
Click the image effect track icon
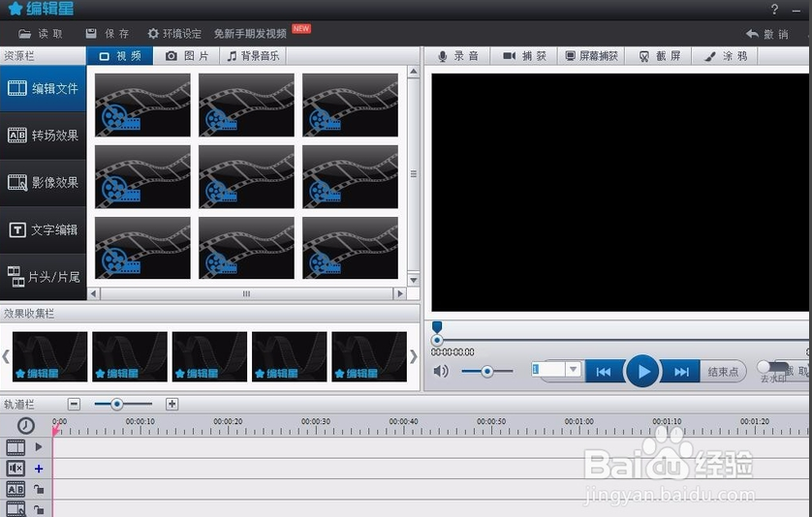(16, 509)
